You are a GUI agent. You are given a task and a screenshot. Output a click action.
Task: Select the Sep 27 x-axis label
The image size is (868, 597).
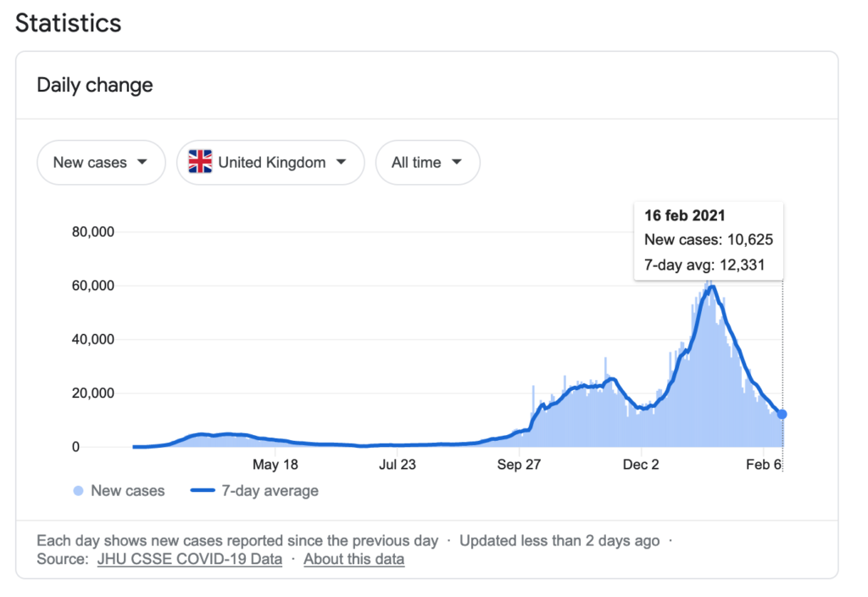pyautogui.click(x=519, y=465)
